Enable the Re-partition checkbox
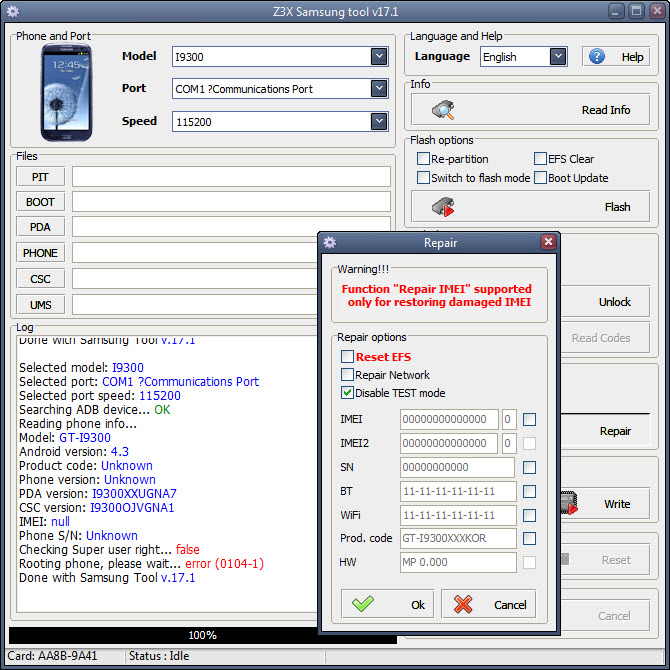 pos(423,159)
